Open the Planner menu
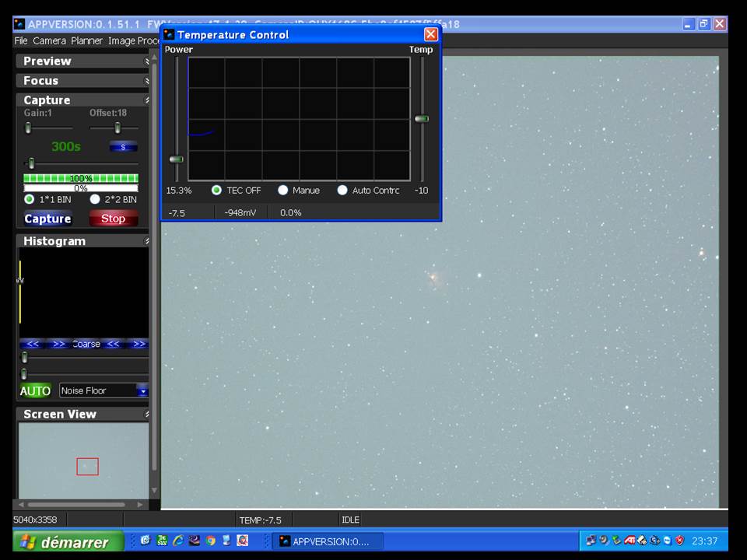Viewport: 747px width, 560px height. click(86, 40)
